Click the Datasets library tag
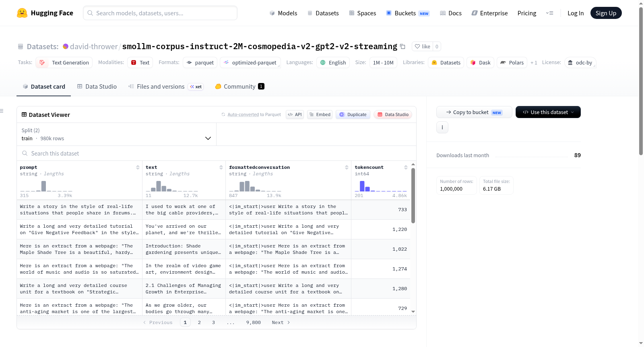The height and width of the screenshot is (347, 644). point(446,62)
